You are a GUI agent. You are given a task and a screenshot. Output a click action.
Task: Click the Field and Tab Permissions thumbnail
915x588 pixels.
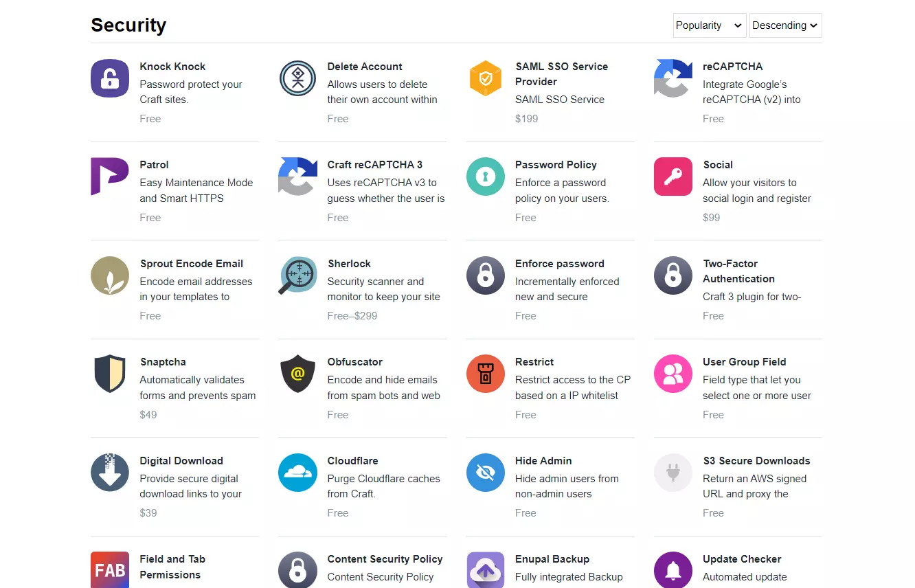tap(110, 569)
